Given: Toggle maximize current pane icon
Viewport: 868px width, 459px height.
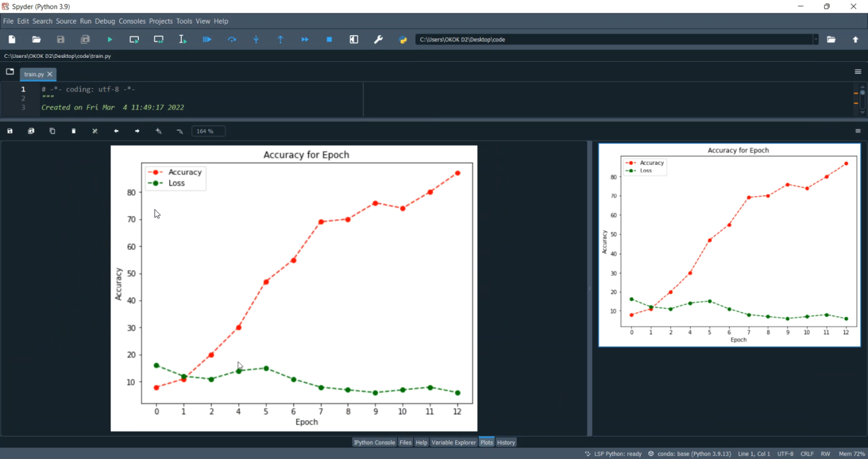Looking at the screenshot, I should 354,39.
